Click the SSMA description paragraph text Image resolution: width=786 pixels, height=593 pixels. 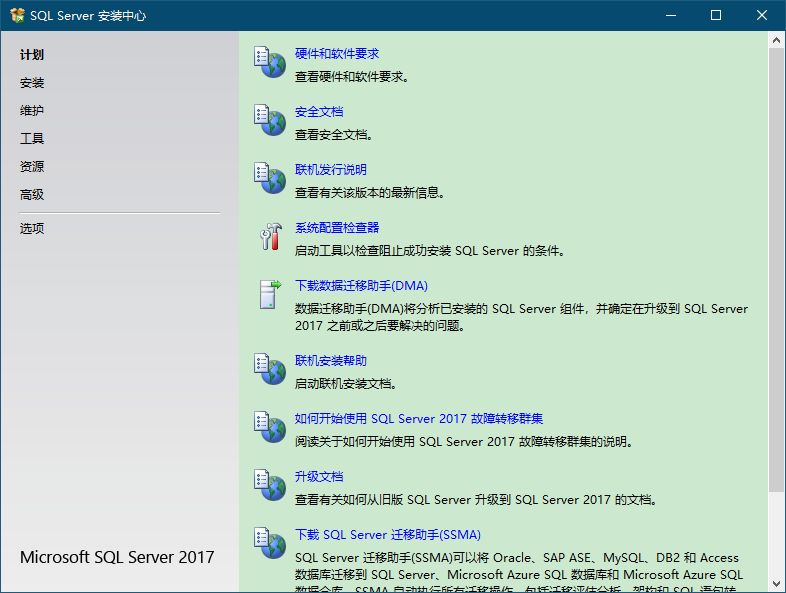[519, 571]
